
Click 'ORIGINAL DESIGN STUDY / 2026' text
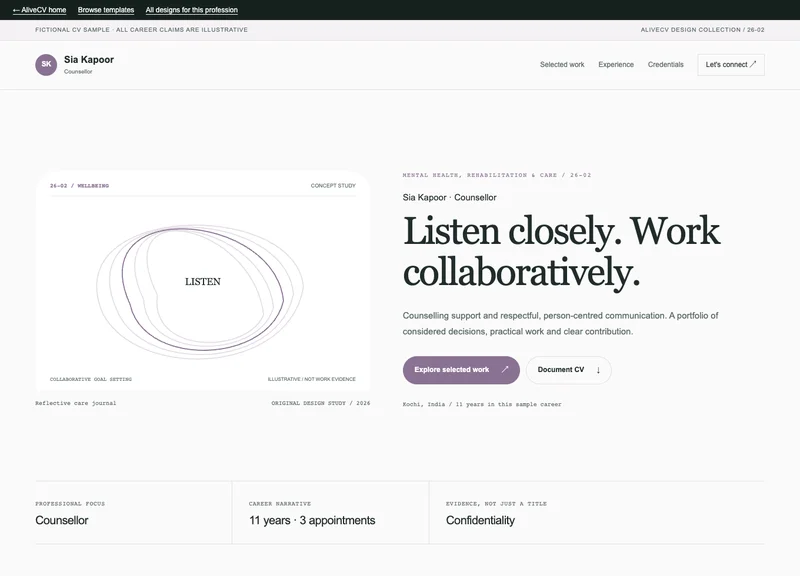320,403
